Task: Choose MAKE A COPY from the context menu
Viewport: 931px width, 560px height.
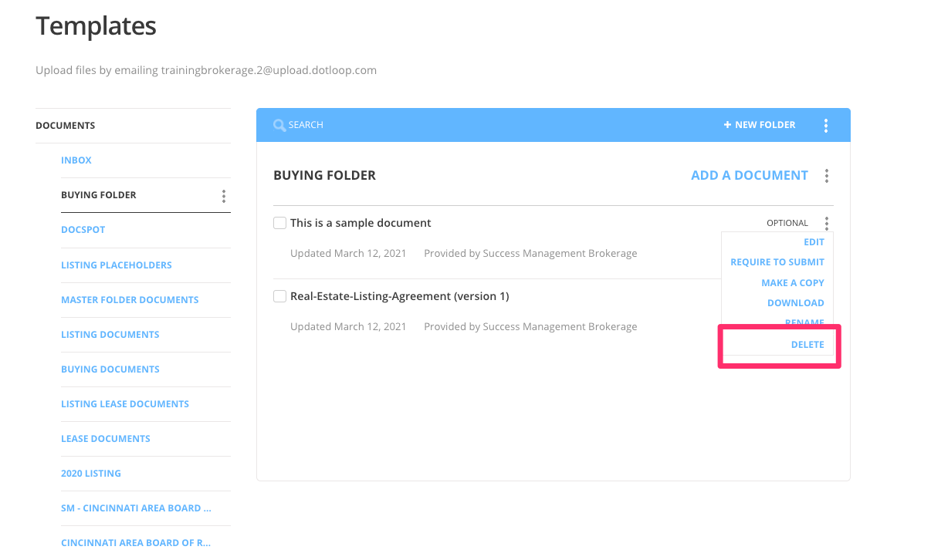Action: 793,282
